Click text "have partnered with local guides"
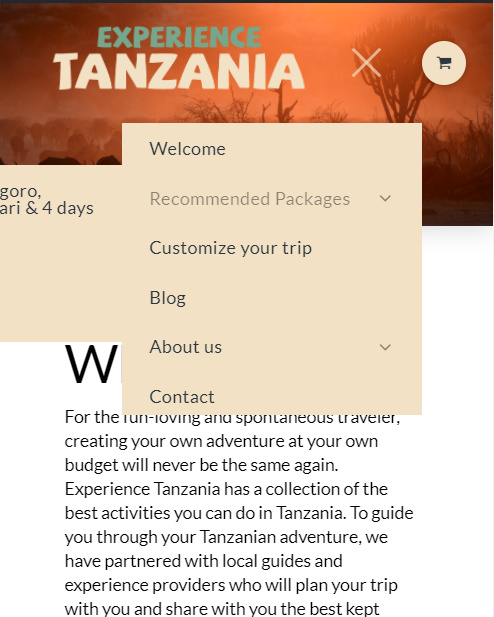The image size is (494, 617). pos(203,561)
